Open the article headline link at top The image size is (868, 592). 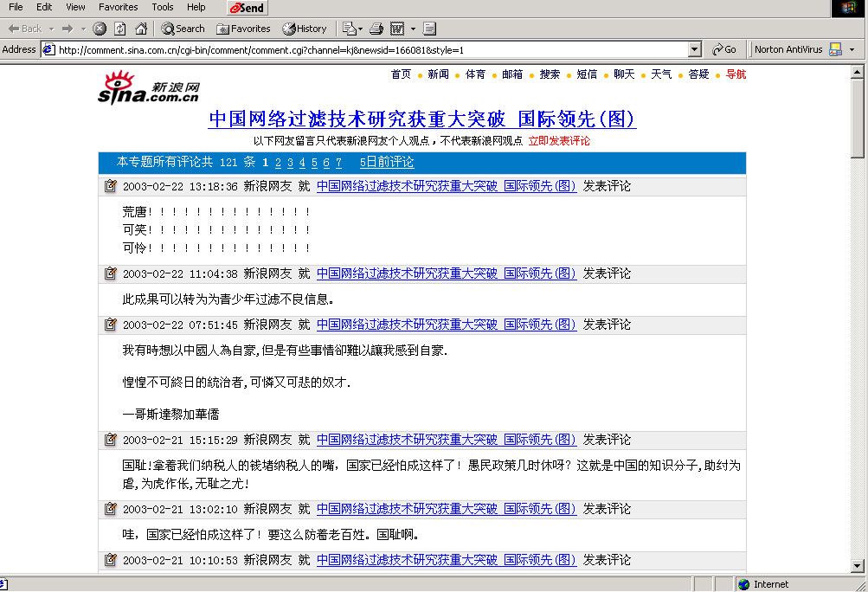point(422,119)
